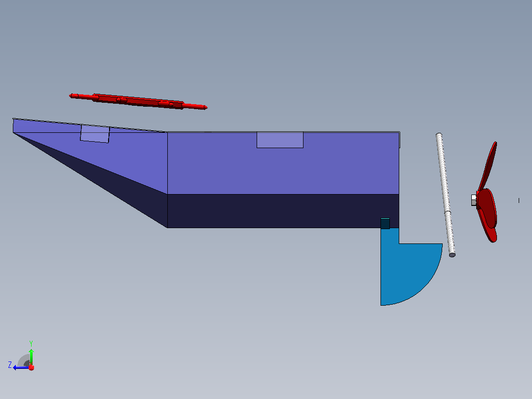The height and width of the screenshot is (399, 532).
Task: Click the blue Z axis of triad
Action: point(21,367)
